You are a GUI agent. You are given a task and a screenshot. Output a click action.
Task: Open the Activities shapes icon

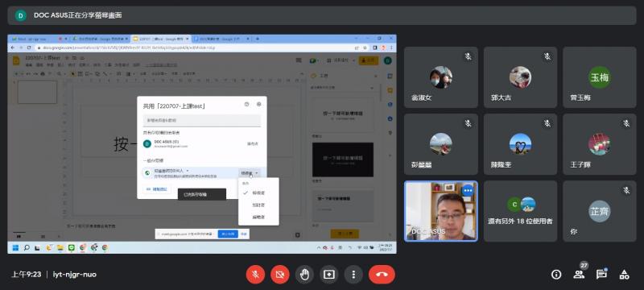[625, 275]
